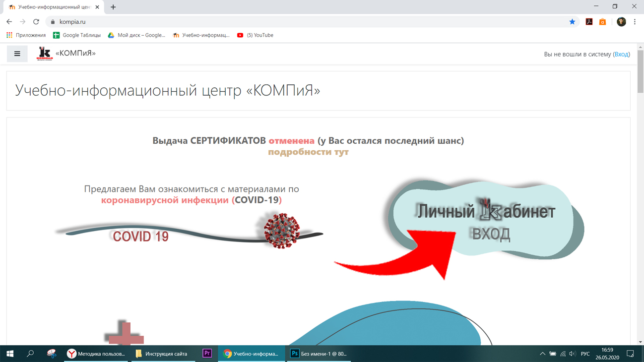Open the РУС language switcher
644x362 pixels.
coord(585,354)
